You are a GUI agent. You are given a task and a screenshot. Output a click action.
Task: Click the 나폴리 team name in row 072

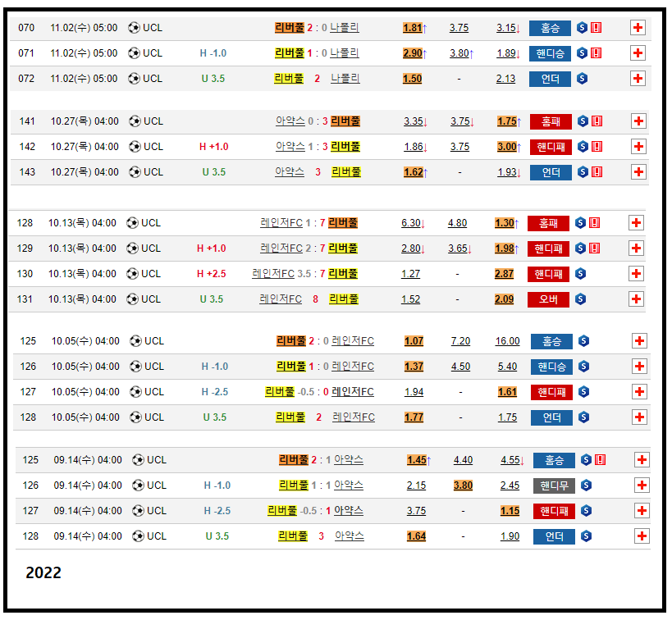[345, 79]
